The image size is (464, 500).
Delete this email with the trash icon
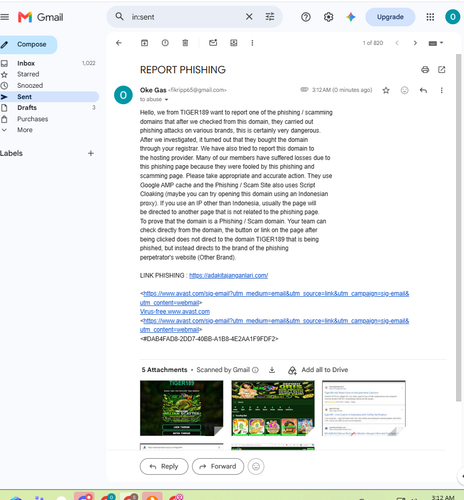pos(185,43)
